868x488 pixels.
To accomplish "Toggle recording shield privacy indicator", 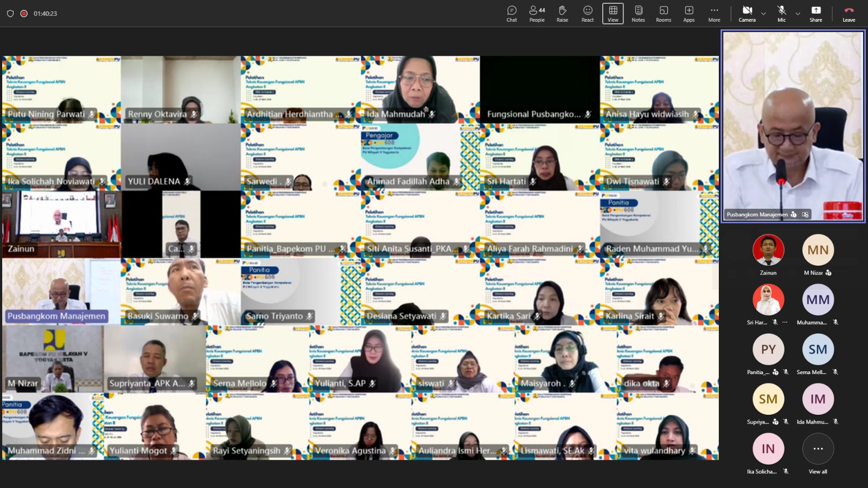I will click(10, 14).
